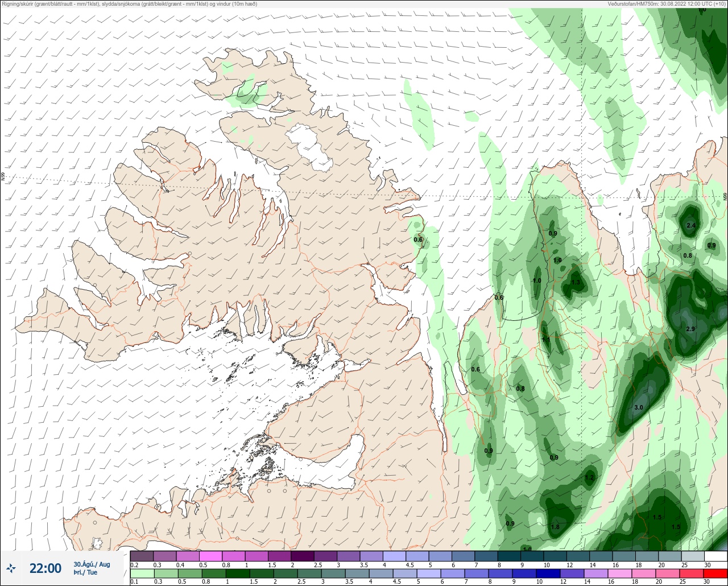728x586 pixels.
Task: Click the N99 label at the left map edge
Action: [x=3, y=177]
